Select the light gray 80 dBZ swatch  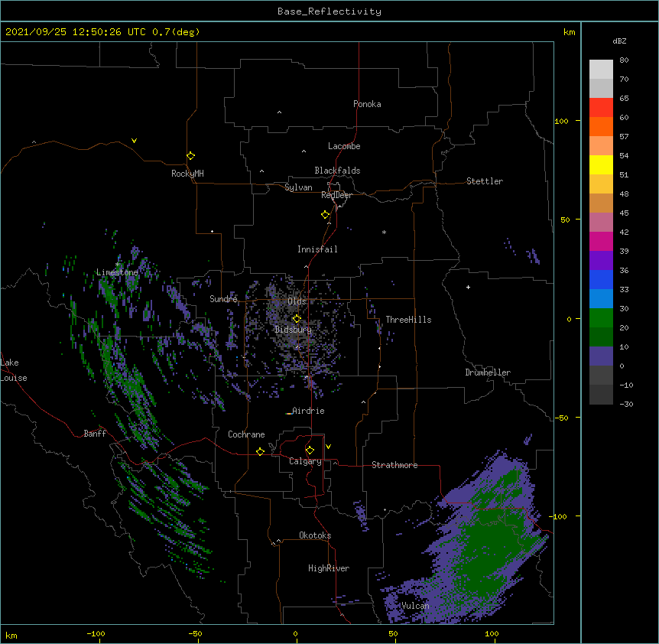point(601,69)
